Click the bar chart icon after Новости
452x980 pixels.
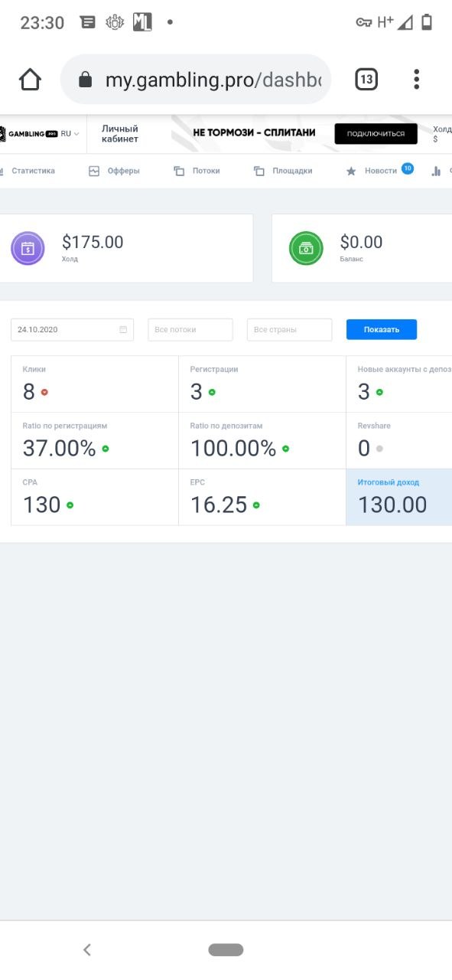point(437,171)
